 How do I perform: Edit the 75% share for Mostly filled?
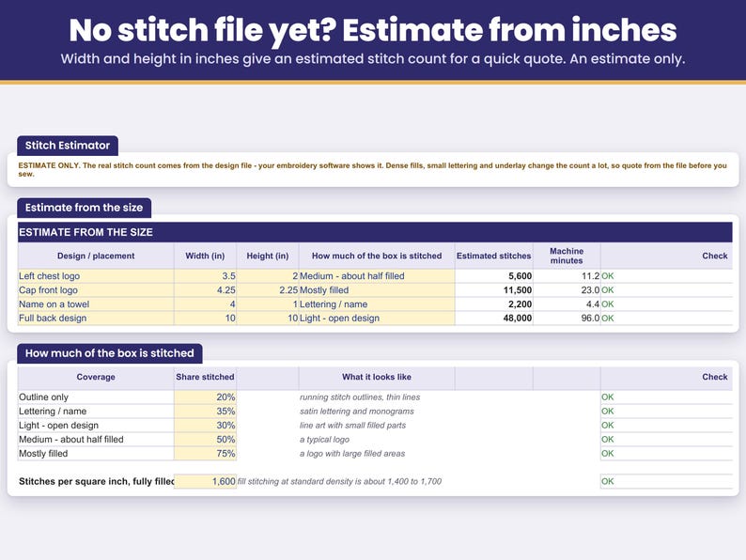(205, 454)
